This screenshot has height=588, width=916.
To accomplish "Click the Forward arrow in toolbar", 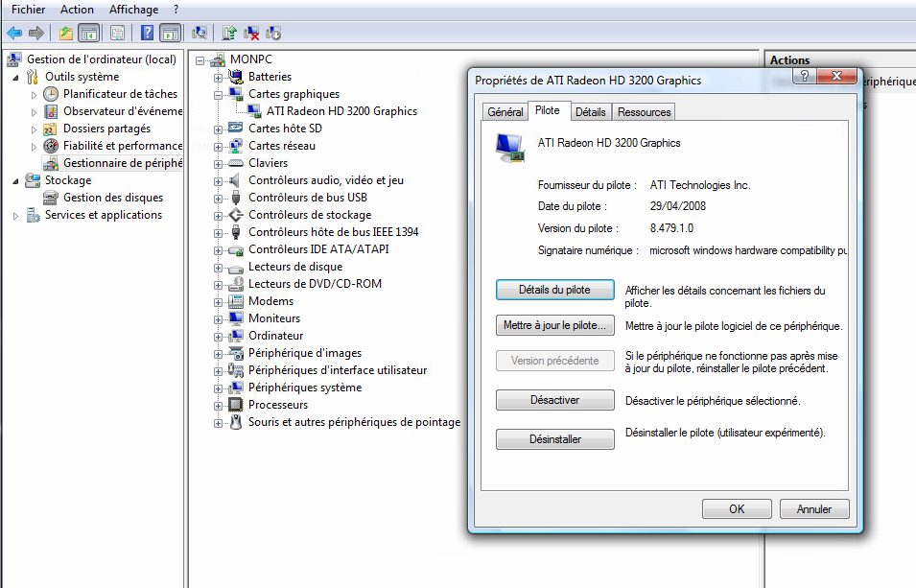I will coord(36,34).
